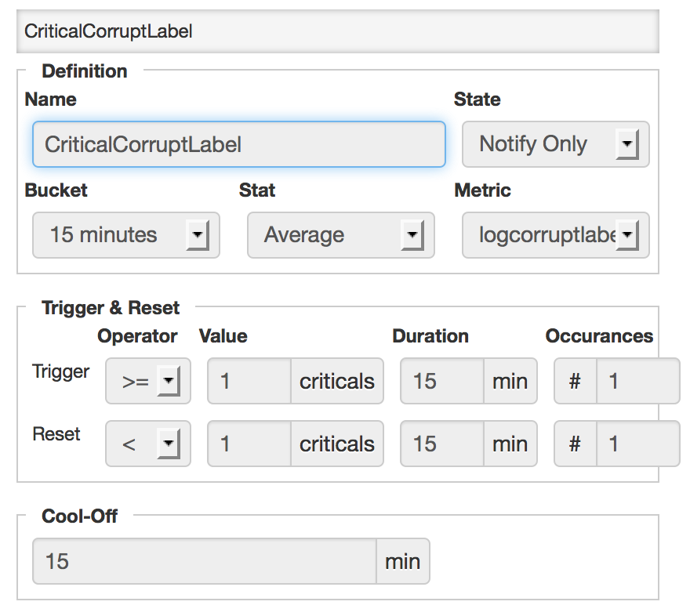Open the Stat dropdown showing Average

point(340,235)
